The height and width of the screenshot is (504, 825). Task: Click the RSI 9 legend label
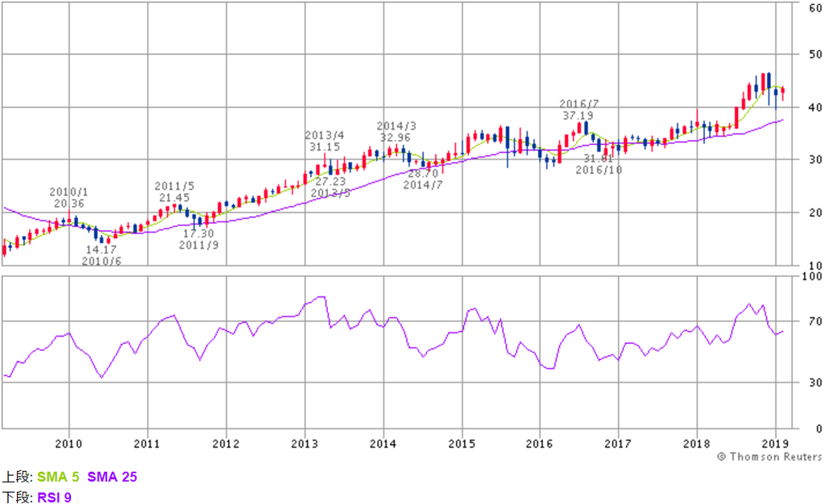tap(54, 498)
